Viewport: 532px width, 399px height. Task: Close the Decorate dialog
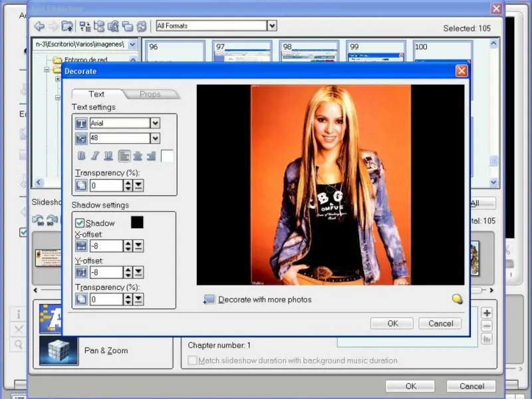click(x=462, y=71)
